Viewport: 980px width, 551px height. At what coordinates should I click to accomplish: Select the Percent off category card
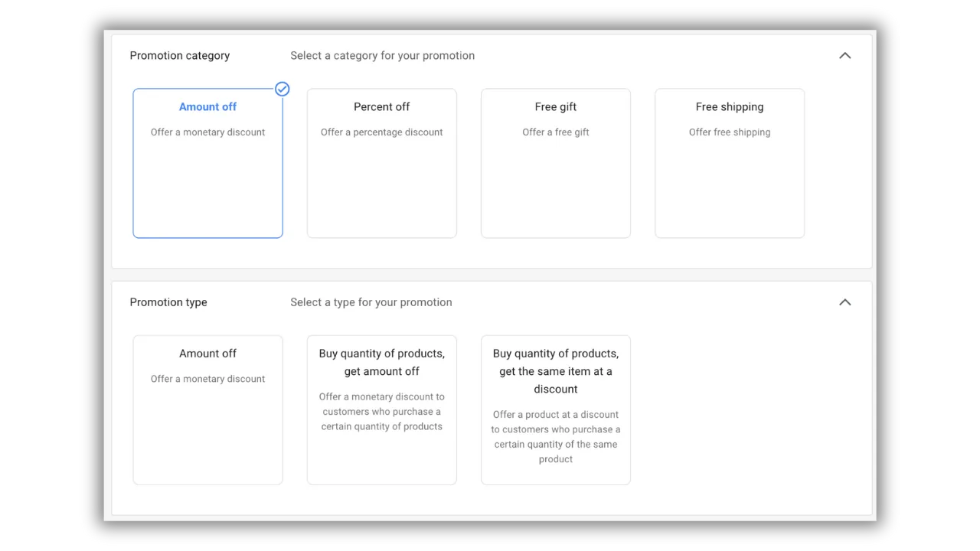click(382, 163)
